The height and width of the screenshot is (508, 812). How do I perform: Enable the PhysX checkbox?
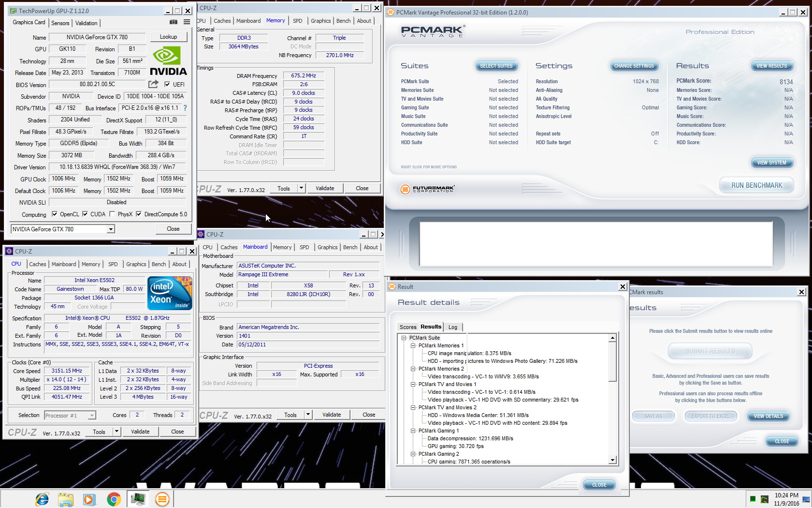112,214
